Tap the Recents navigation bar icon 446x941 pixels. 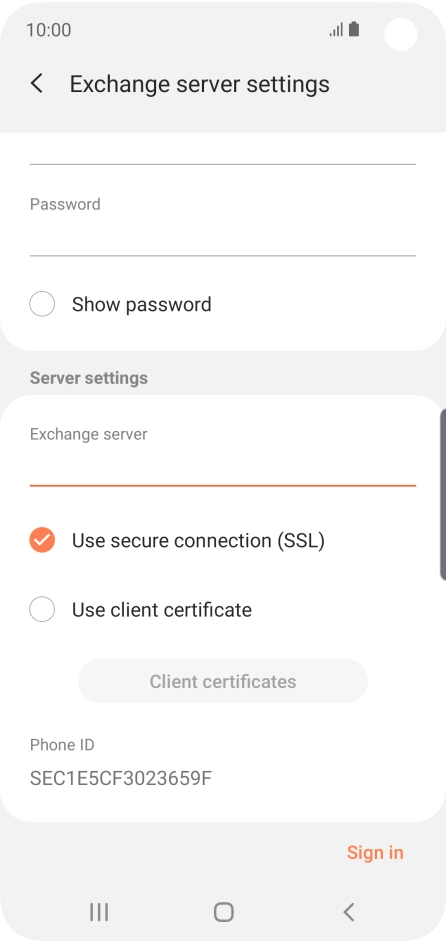pos(99,912)
